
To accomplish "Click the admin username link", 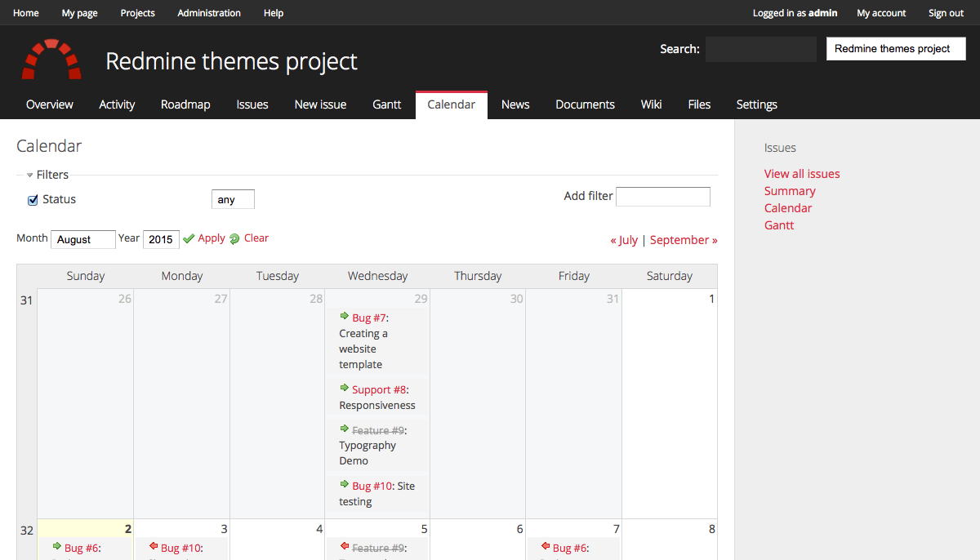I will pos(823,13).
